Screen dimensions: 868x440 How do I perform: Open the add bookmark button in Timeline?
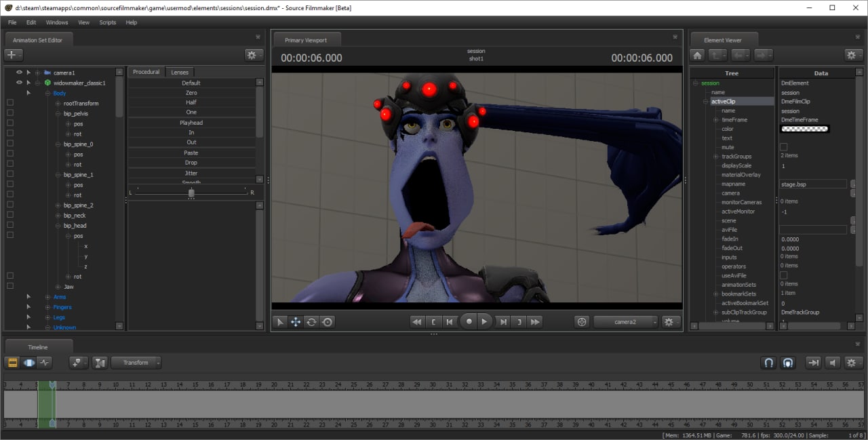coord(79,363)
